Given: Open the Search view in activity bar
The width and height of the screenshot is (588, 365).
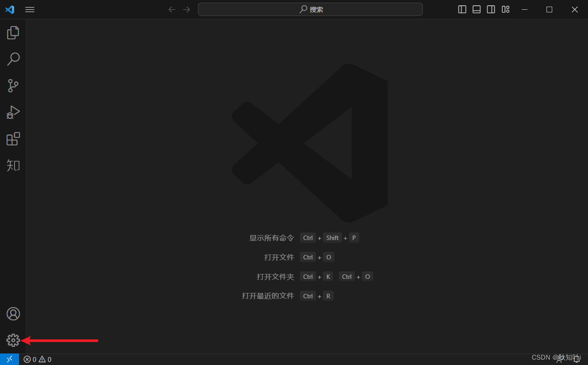Looking at the screenshot, I should click(x=13, y=59).
